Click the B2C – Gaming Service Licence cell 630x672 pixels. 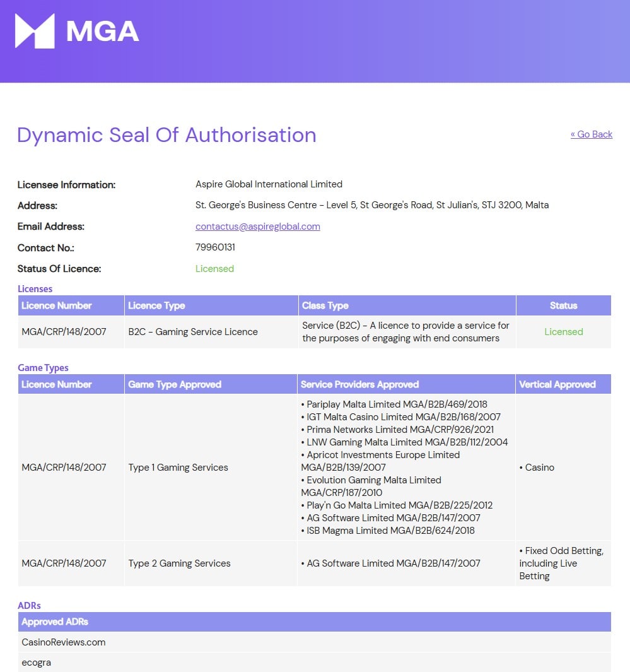coord(192,332)
